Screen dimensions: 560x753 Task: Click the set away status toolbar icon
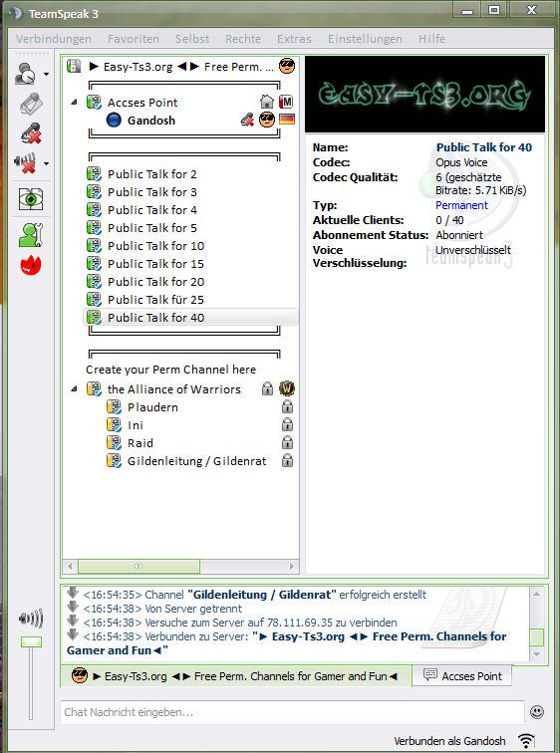coord(25,74)
